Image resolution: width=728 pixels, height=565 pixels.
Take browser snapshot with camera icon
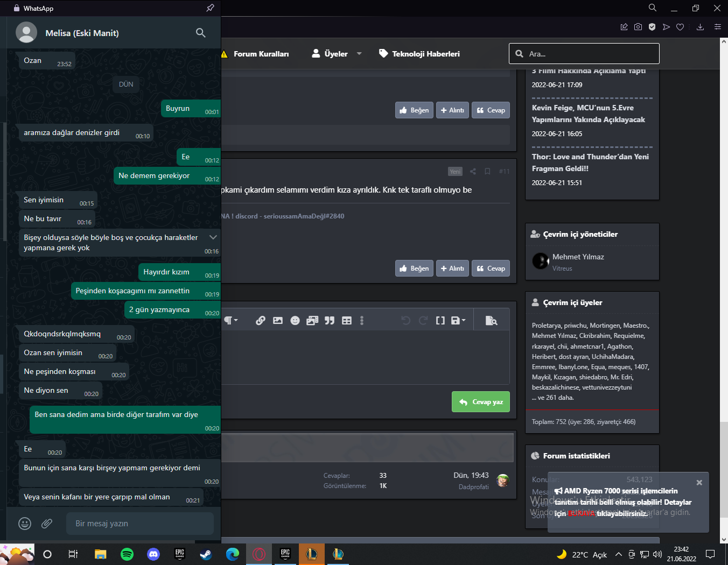click(x=638, y=27)
